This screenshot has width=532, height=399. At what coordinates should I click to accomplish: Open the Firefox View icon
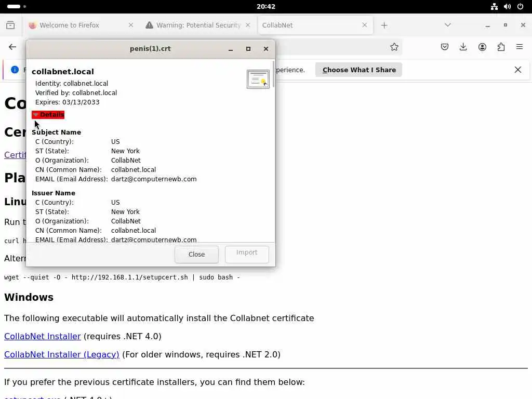pyautogui.click(x=10, y=25)
